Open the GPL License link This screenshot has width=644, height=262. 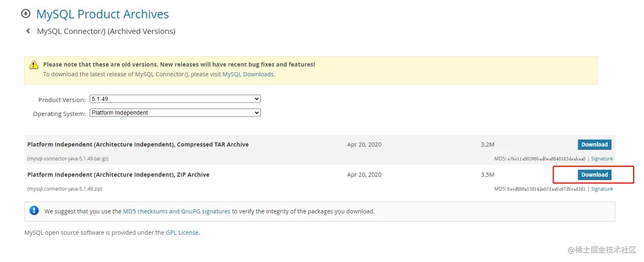(x=182, y=233)
